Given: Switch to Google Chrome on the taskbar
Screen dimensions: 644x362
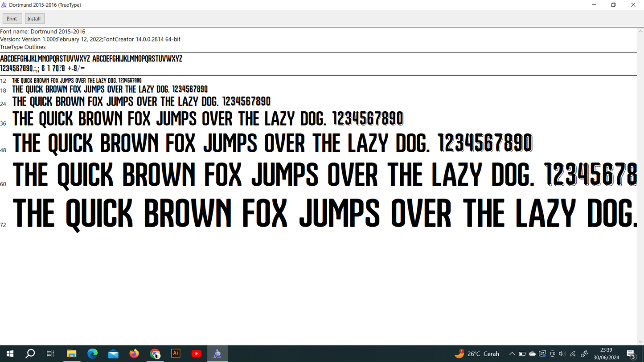Looking at the screenshot, I should coord(155,354).
